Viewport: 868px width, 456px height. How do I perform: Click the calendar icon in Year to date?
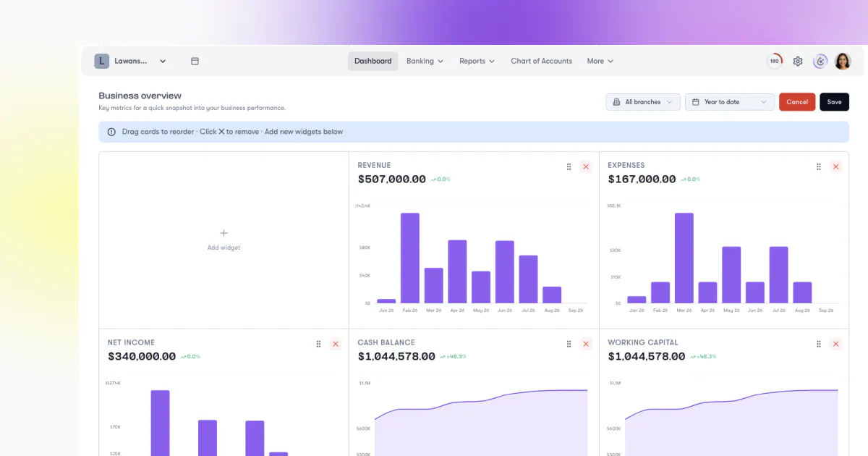click(x=696, y=102)
